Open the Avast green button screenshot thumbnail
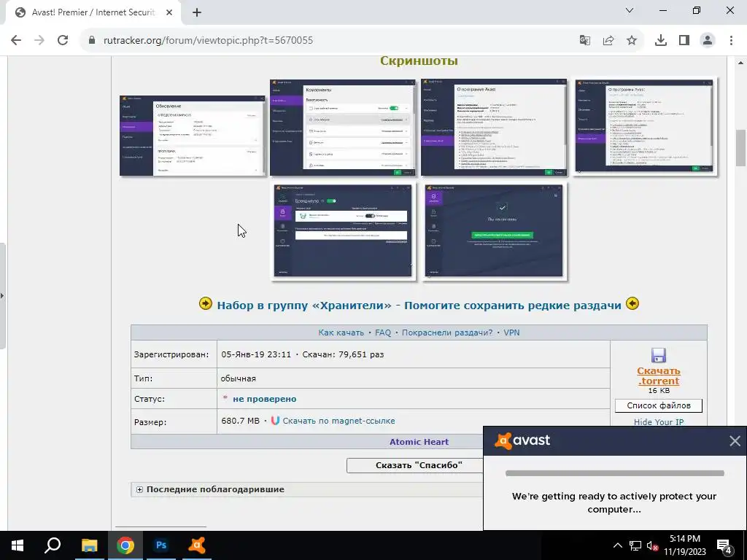Image resolution: width=747 pixels, height=560 pixels. point(494,231)
